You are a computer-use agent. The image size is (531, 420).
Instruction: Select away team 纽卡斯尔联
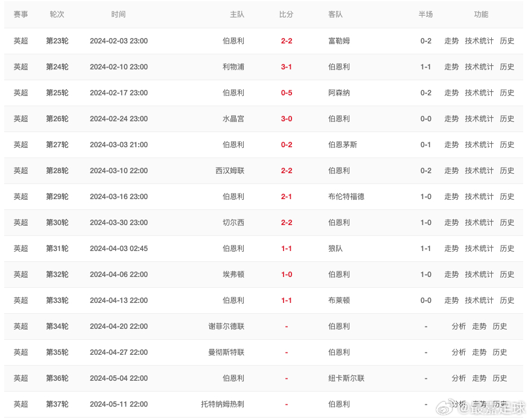[x=346, y=378]
